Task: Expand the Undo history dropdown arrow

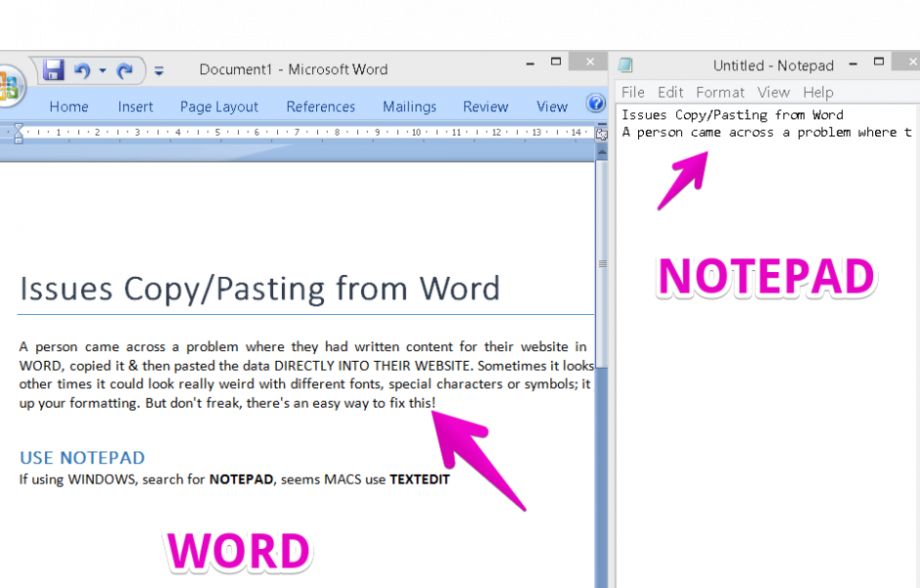Action: coord(101,68)
